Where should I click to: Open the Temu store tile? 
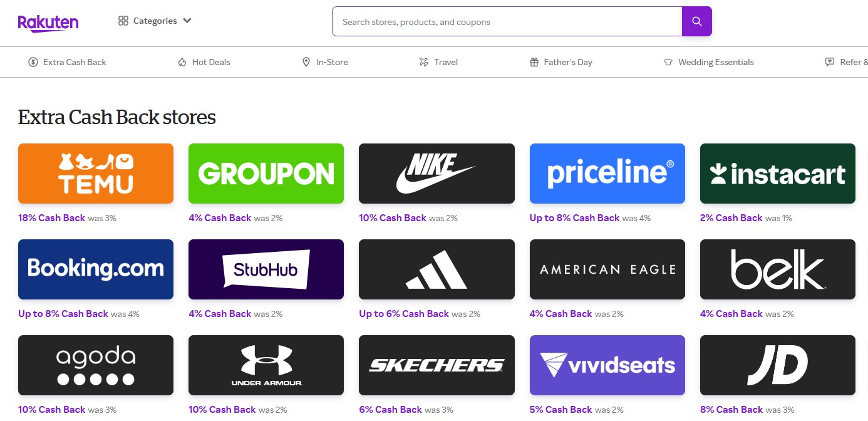(x=96, y=174)
